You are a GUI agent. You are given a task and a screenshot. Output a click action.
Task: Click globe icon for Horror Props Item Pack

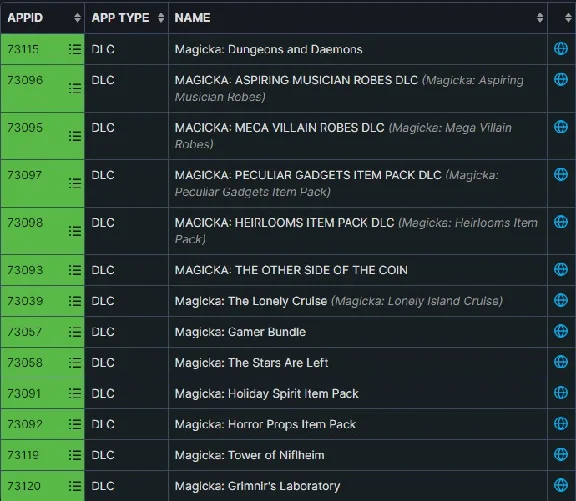pyautogui.click(x=561, y=424)
